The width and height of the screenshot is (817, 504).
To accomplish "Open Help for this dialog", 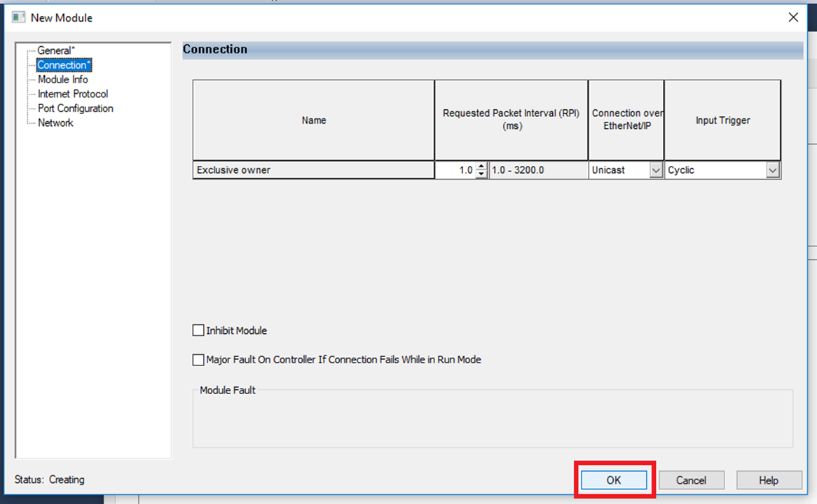I will pos(769,480).
